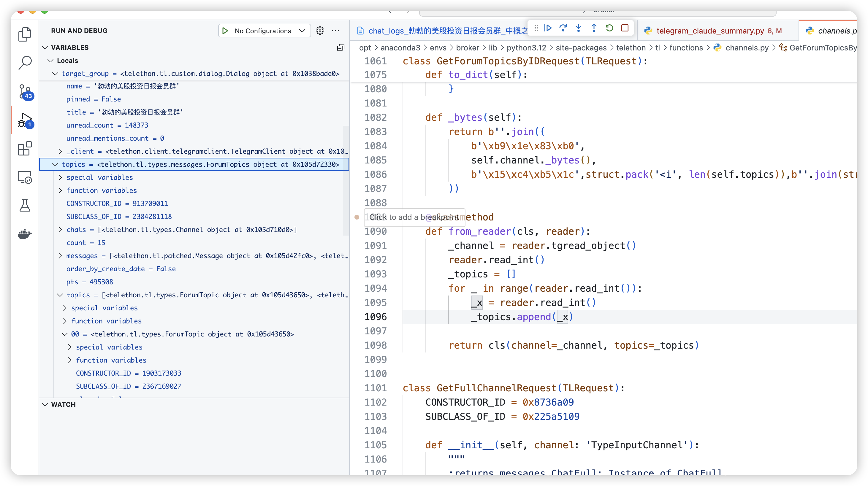Screen dimensions: 868x486
Task: Click sticky header class GetForumTopicsByIDRequest line
Action: [x=525, y=61]
